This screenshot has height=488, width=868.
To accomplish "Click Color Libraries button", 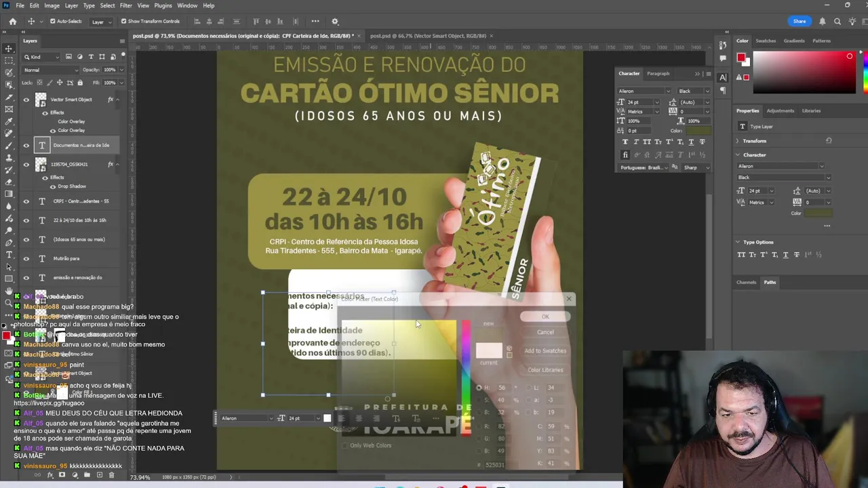I will 545,369.
